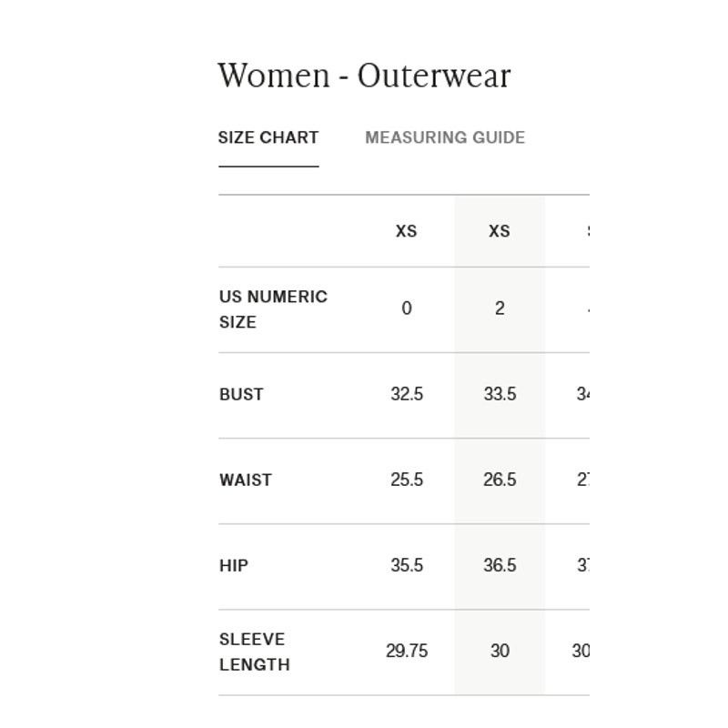Click the Waist row label
The image size is (728, 728).
(x=245, y=480)
